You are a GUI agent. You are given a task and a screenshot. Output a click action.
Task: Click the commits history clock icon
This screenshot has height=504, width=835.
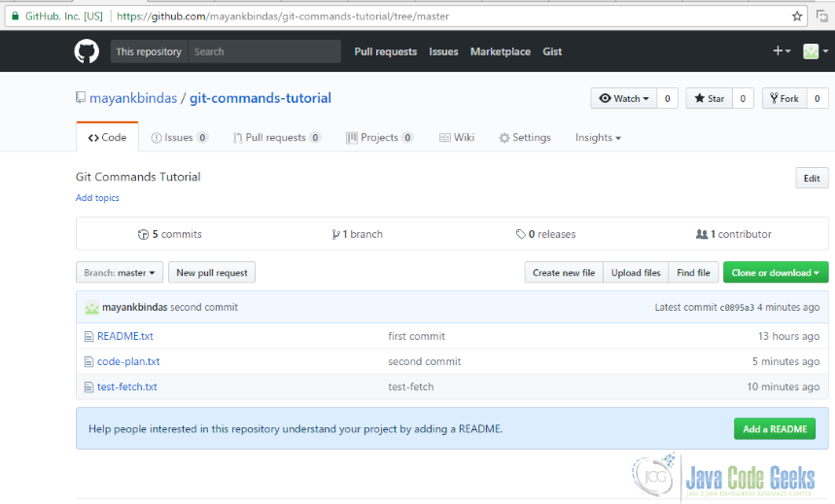click(x=143, y=234)
